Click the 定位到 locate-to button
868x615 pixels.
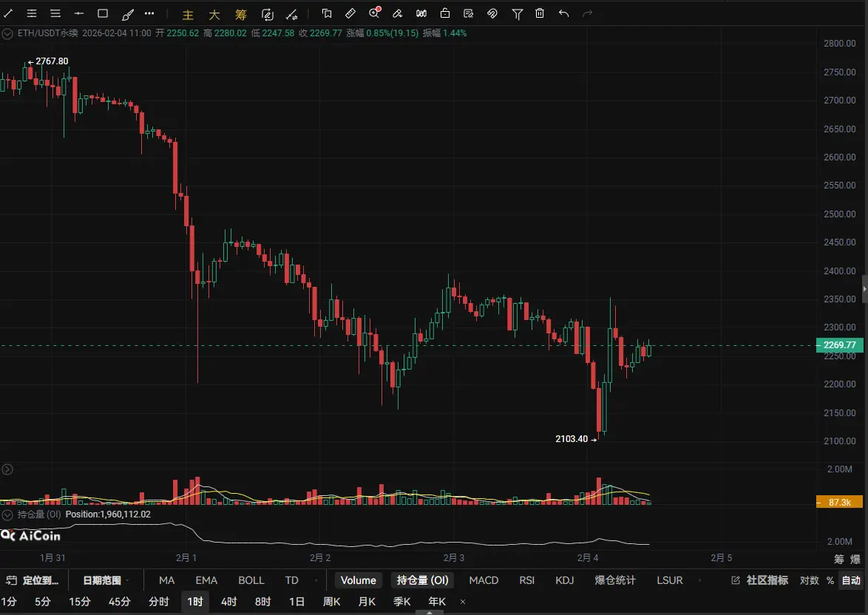click(x=32, y=580)
